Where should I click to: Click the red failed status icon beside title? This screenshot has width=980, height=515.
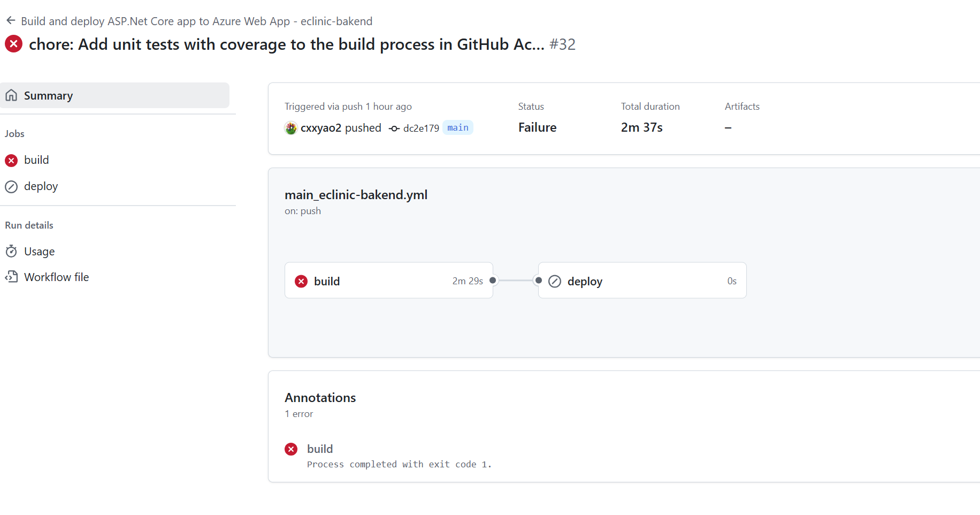(13, 44)
